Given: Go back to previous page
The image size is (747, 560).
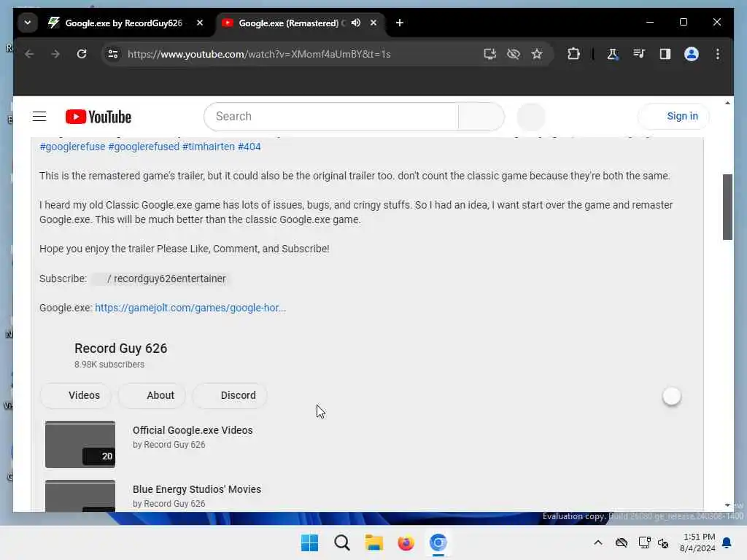Looking at the screenshot, I should point(29,54).
